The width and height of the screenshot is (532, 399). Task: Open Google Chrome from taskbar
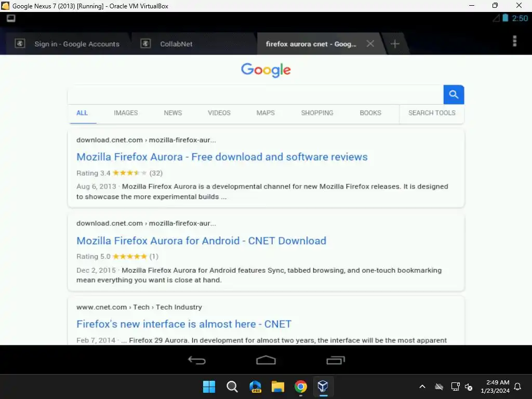click(301, 387)
